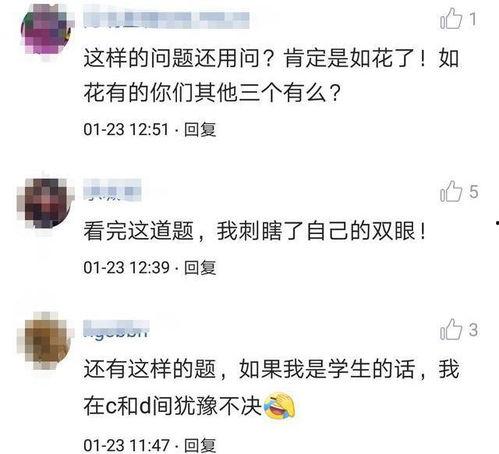
Task: Tap thumbs-up on the 刺瞎了双眼 comment
Action: coord(451,191)
